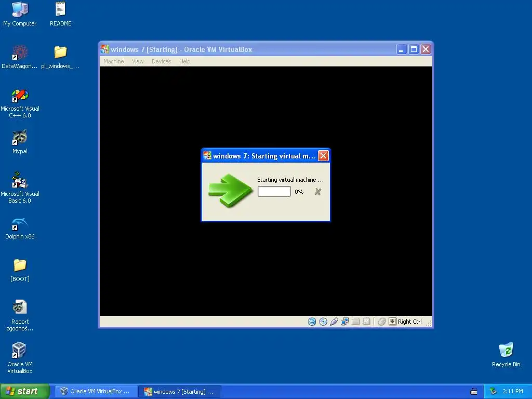Click the keyboard capture host key icon
The height and width of the screenshot is (399, 532).
[x=392, y=321]
